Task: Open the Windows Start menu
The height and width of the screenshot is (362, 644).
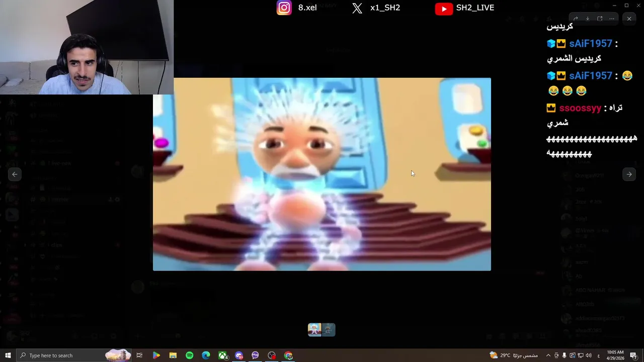Action: tap(8, 355)
